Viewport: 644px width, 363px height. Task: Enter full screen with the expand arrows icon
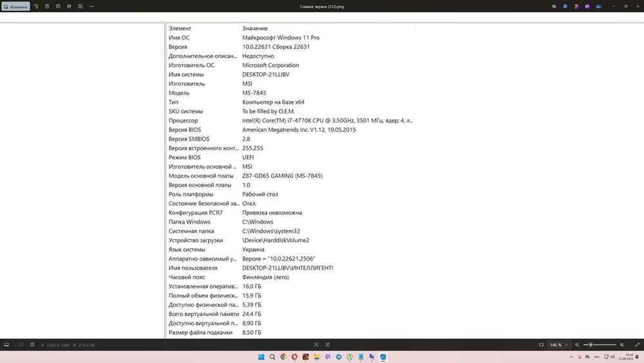[637, 345]
